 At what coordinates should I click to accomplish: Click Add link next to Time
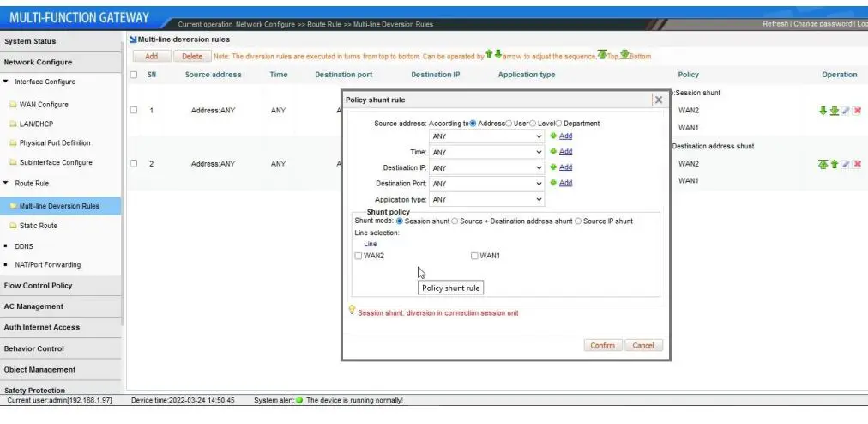(566, 151)
